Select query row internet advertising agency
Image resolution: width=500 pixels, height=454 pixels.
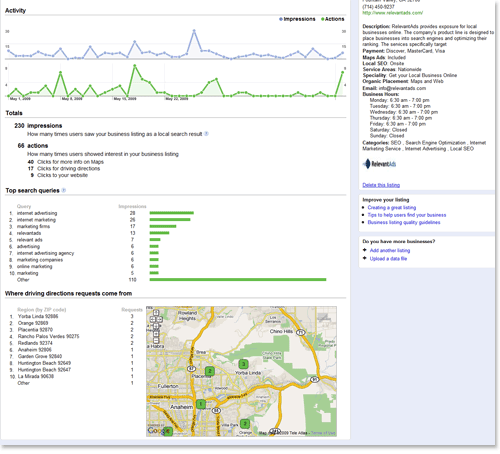(84, 253)
